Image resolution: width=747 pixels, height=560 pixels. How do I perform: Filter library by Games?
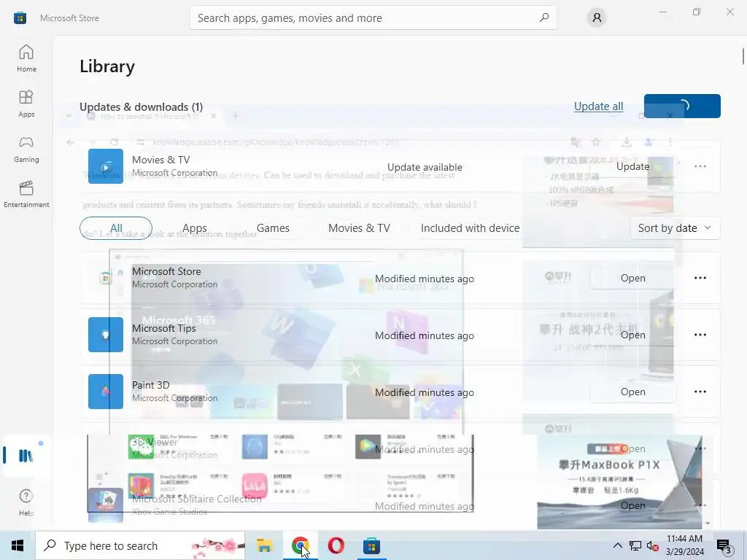pyautogui.click(x=273, y=228)
